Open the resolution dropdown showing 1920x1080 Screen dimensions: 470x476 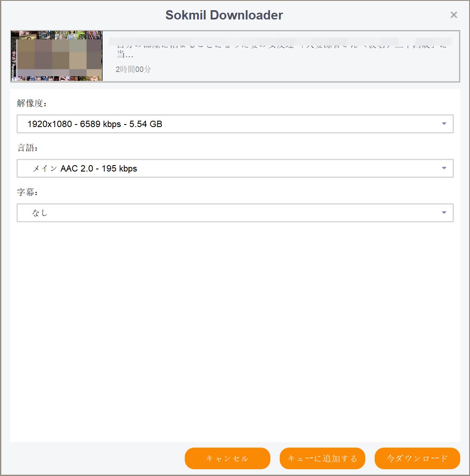[x=235, y=124]
